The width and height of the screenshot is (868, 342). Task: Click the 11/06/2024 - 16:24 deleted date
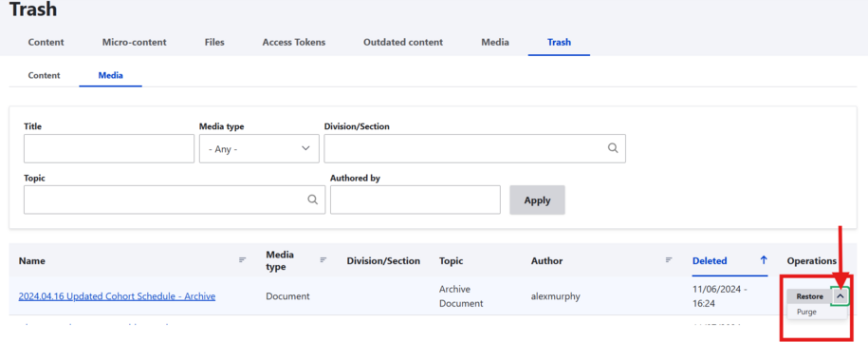[x=719, y=296]
